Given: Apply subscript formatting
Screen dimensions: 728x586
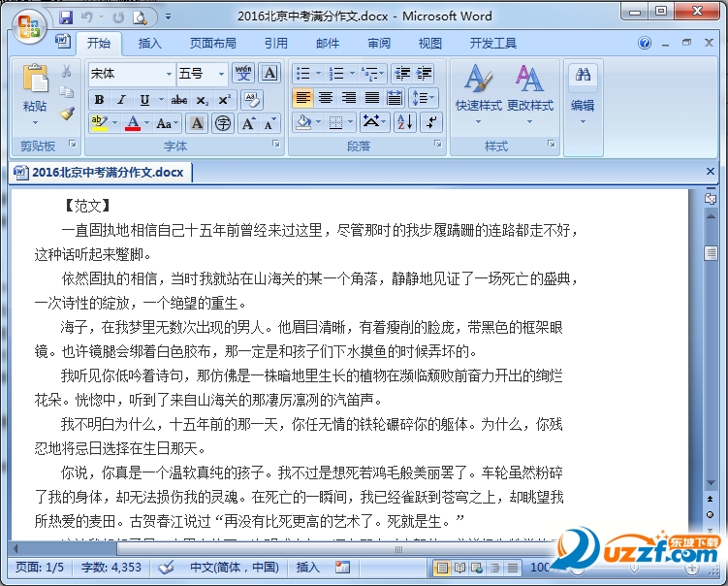Looking at the screenshot, I should click(202, 100).
